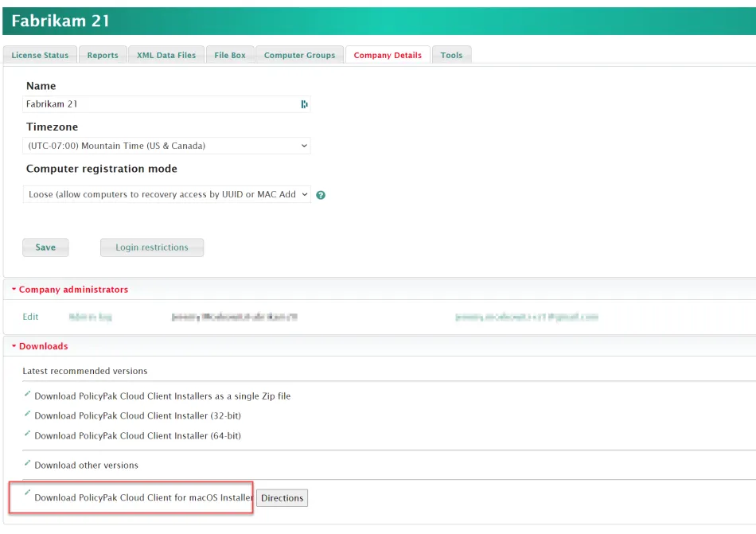Click pencil icon beside 32-bit installer download
Screen dimensions: 756x534
click(x=28, y=414)
